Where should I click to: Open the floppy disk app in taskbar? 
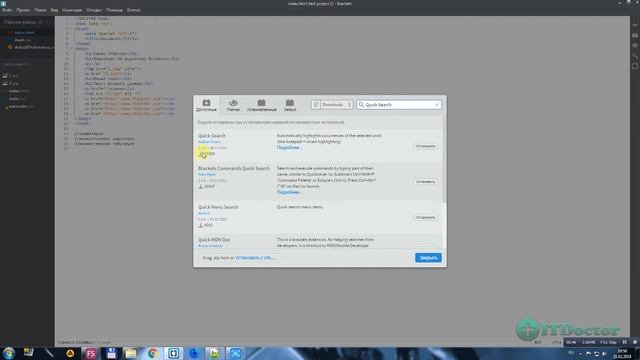(x=111, y=353)
